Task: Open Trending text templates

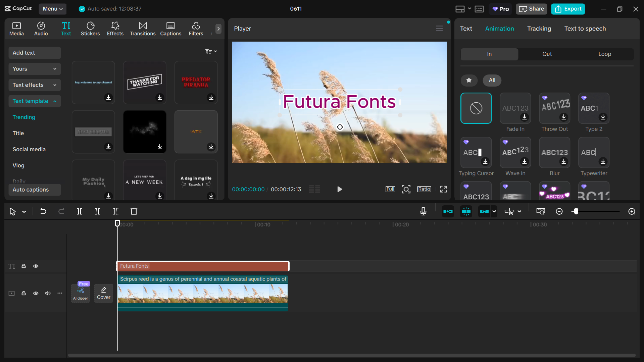Action: pyautogui.click(x=24, y=117)
